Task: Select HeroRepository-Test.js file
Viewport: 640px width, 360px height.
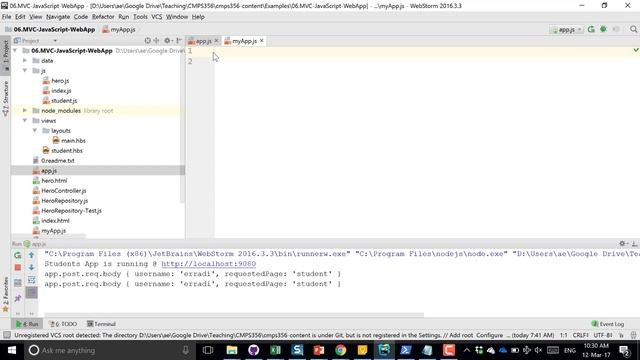Action: (67, 211)
